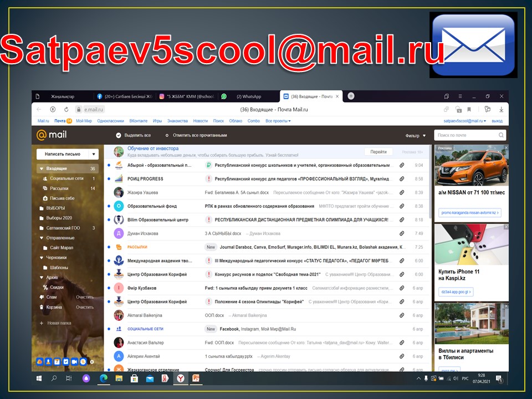Open PowerPoint from taskbar
The image size is (532, 399).
tap(196, 378)
